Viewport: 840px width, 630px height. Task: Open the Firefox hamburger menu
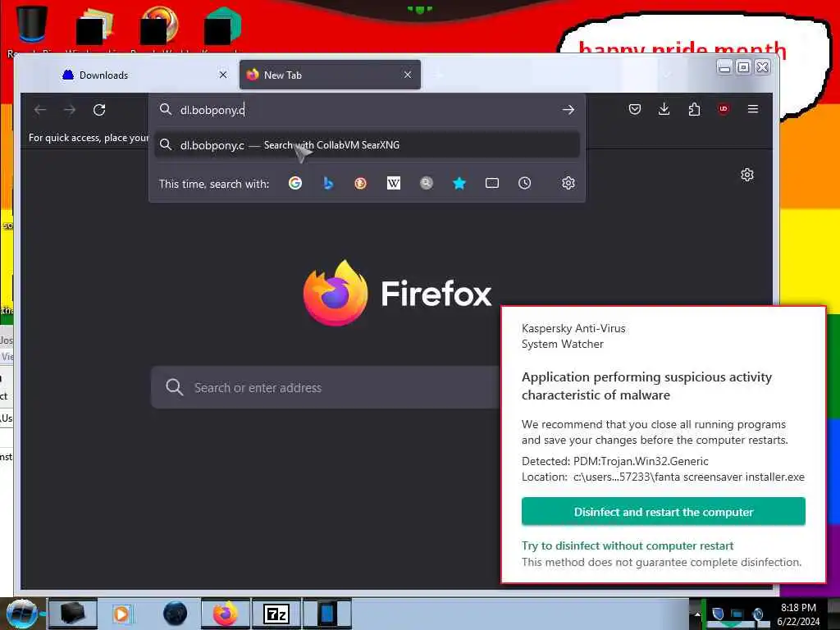click(753, 109)
